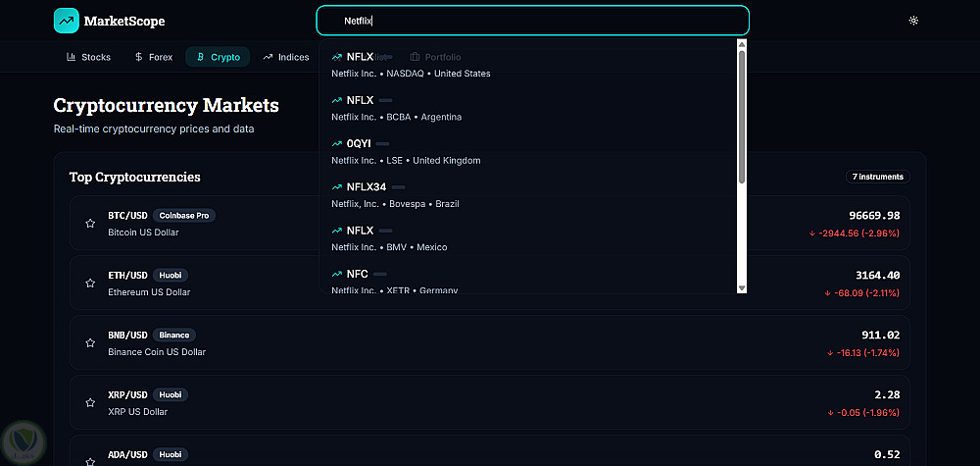
Task: Select the Crypto tab
Action: coord(218,57)
